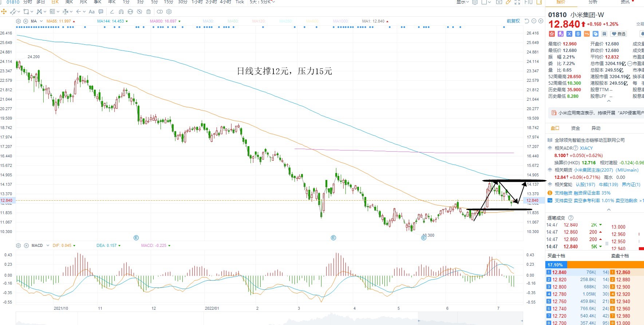Select the Tick chart tab

click(x=240, y=2)
